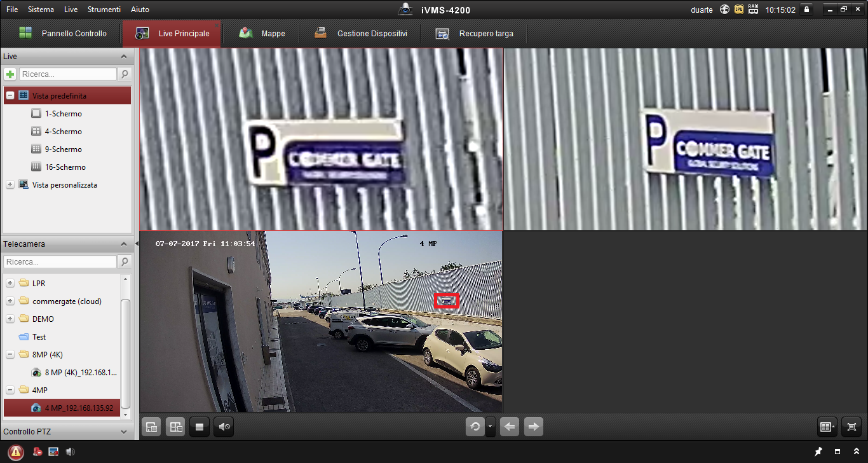The image size is (868, 463).
Task: Open the auto-switch interval dropdown arrow
Action: tap(491, 427)
